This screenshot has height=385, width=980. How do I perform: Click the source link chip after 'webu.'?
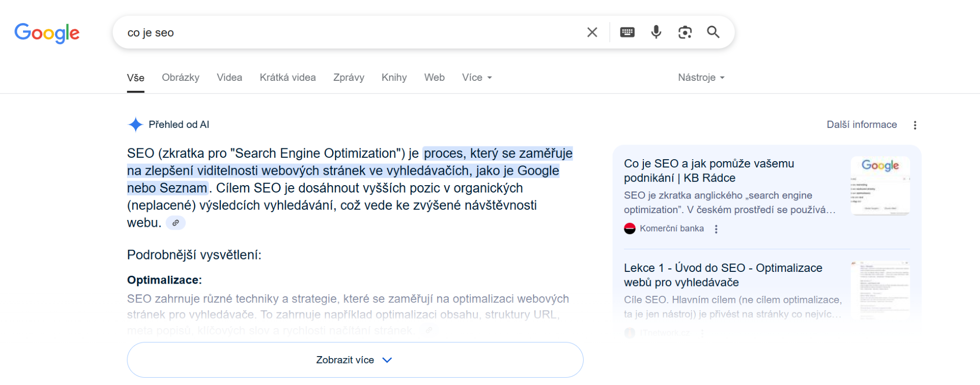coord(175,223)
